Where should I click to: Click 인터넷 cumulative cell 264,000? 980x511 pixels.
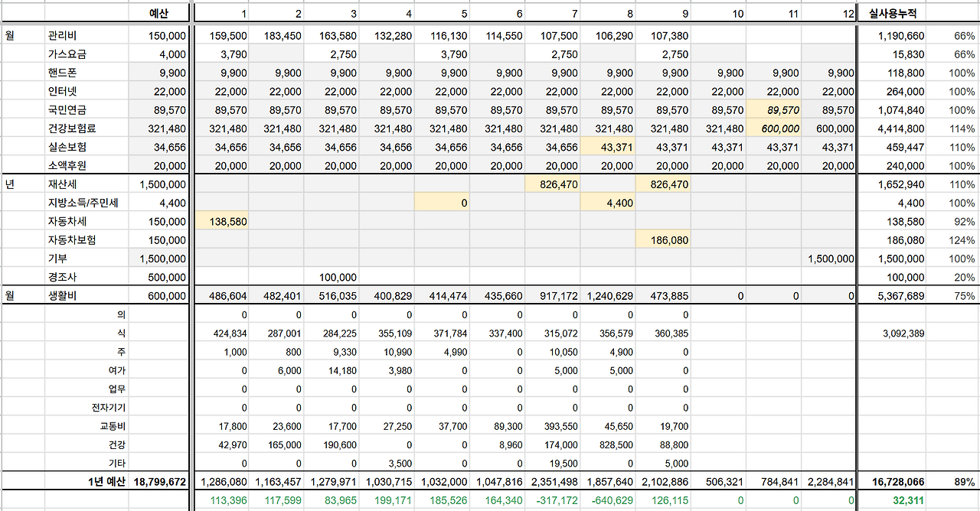pyautogui.click(x=905, y=92)
